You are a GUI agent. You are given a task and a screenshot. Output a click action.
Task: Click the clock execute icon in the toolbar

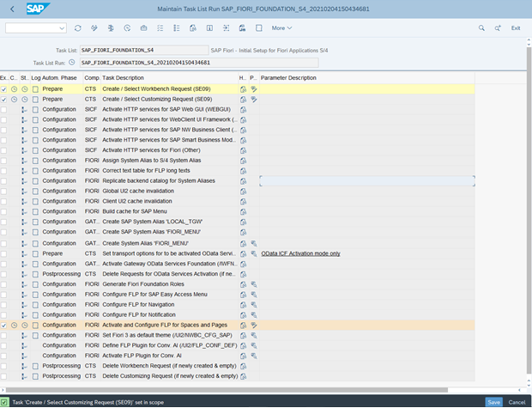[127, 28]
